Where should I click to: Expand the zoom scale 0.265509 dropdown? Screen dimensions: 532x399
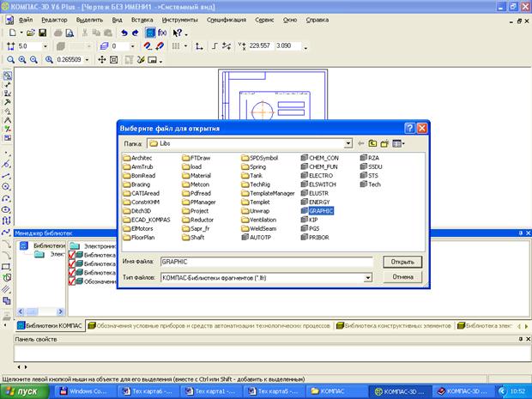[x=87, y=60]
